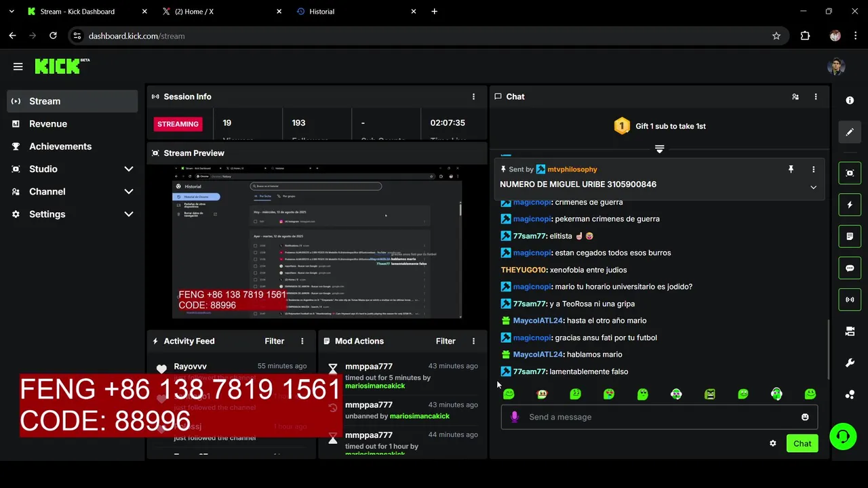This screenshot has width=868, height=488.
Task: Click MaycolATL24 in 'hablamos mario' message
Action: [x=538, y=354]
